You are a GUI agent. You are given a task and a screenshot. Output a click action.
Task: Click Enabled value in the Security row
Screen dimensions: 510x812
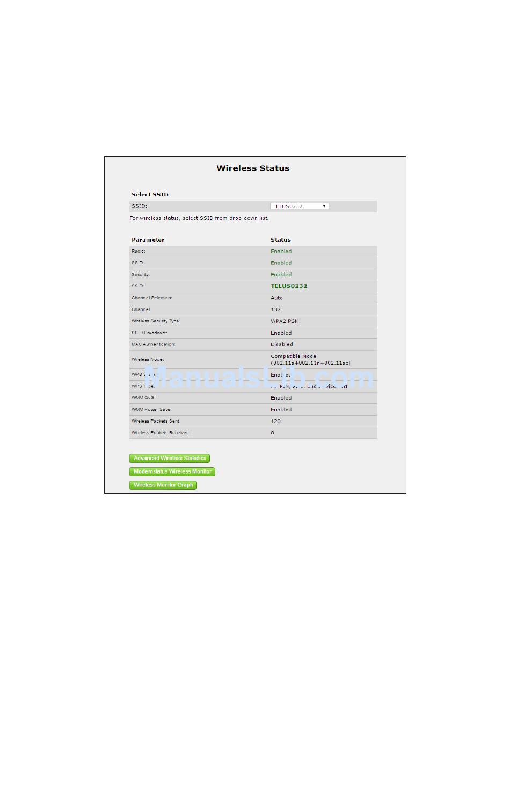click(x=281, y=275)
